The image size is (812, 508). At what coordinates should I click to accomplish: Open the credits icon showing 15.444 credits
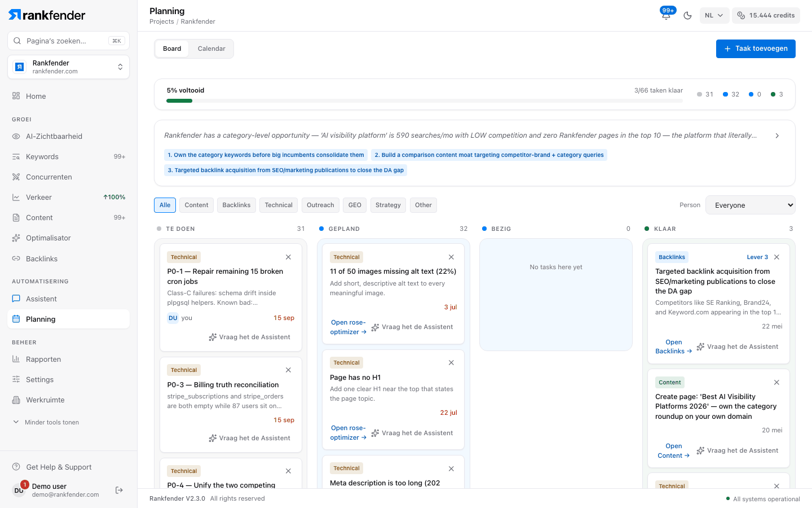click(x=741, y=15)
